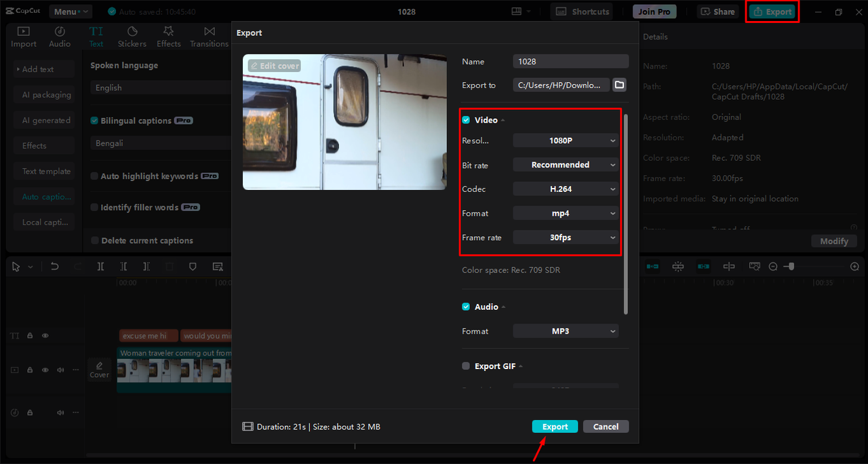Click the delete-right trim icon
Screen dimensions: 868x464
coord(146,267)
